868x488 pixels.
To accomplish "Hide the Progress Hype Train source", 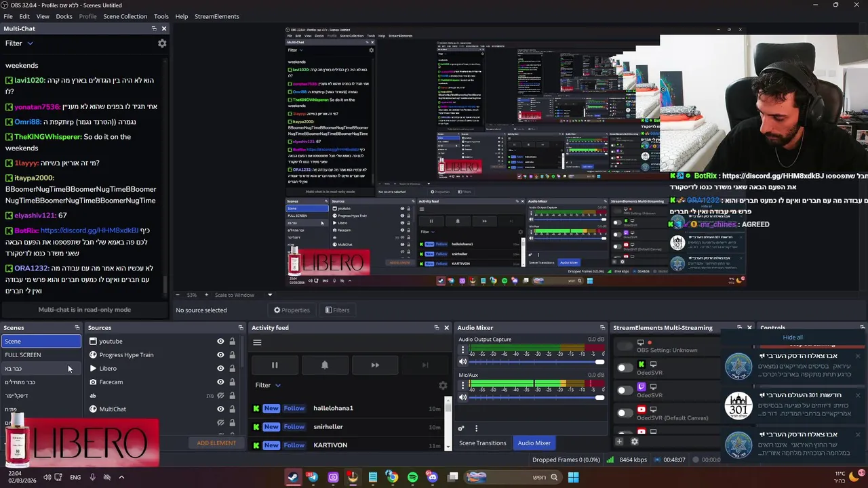I will point(220,354).
